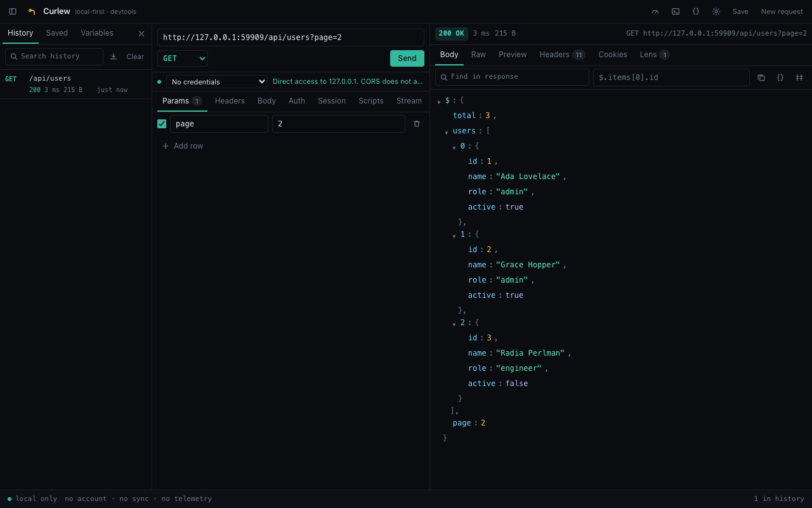Copy the response body
812x508 pixels.
click(761, 77)
